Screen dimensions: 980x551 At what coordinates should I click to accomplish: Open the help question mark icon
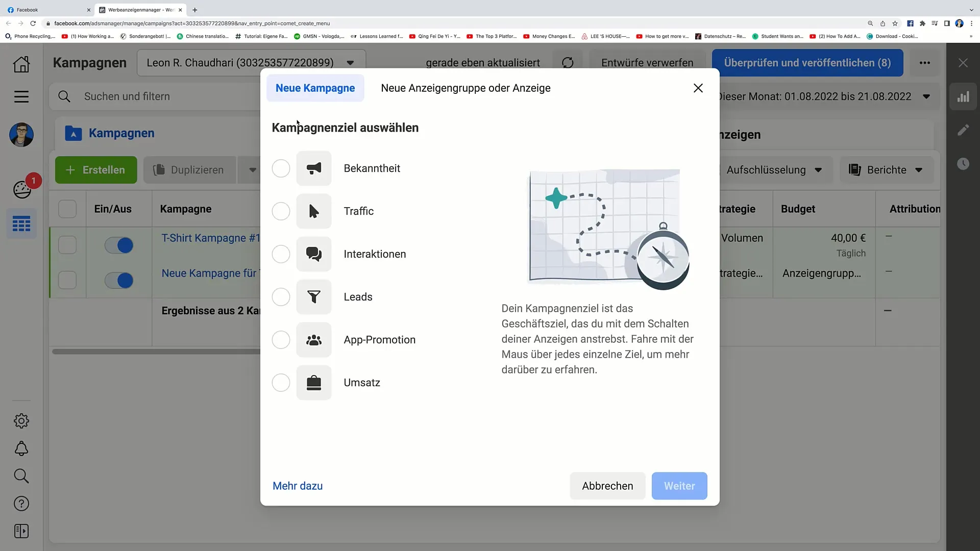point(21,504)
